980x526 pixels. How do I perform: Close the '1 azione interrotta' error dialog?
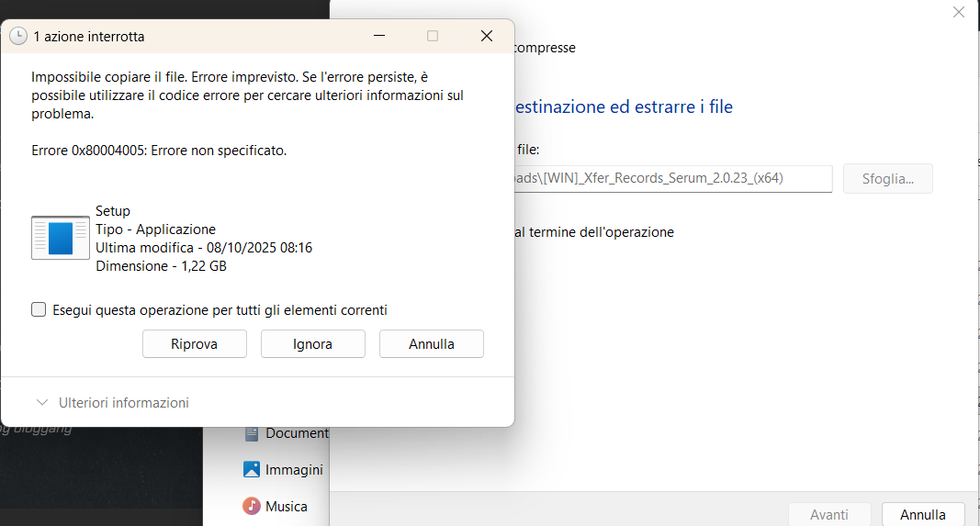(x=487, y=36)
